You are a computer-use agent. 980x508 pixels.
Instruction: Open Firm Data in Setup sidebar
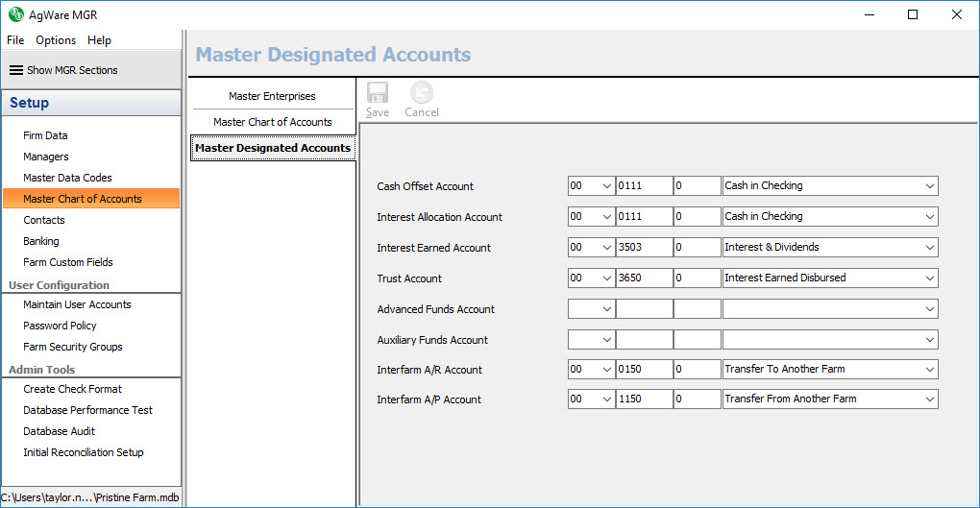[x=45, y=135]
